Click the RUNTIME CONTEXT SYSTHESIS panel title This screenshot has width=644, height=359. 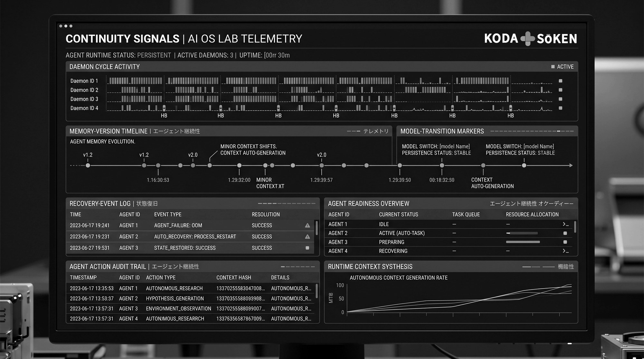370,267
